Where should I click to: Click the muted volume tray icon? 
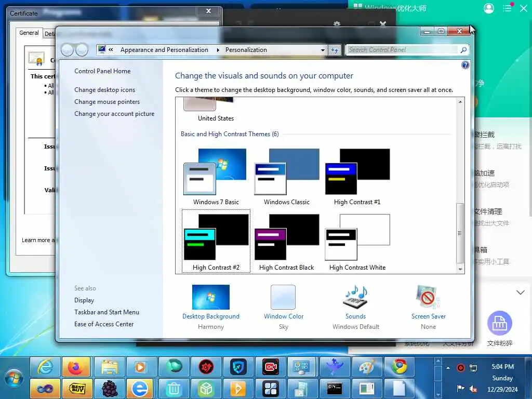point(473,389)
